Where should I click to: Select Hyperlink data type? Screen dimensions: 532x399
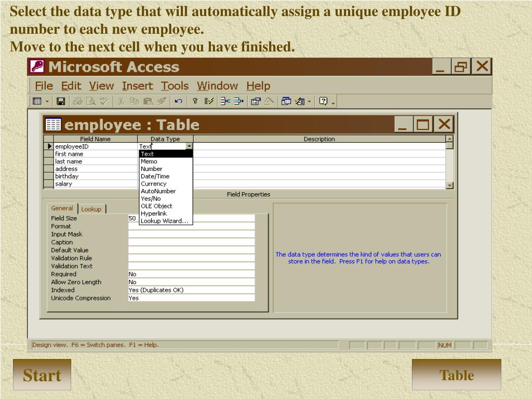click(166, 214)
